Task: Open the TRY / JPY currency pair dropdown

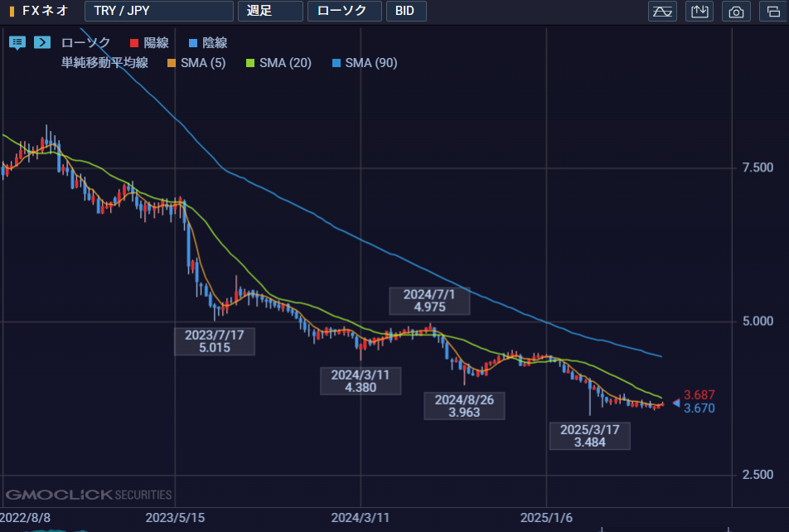Action: pyautogui.click(x=159, y=11)
